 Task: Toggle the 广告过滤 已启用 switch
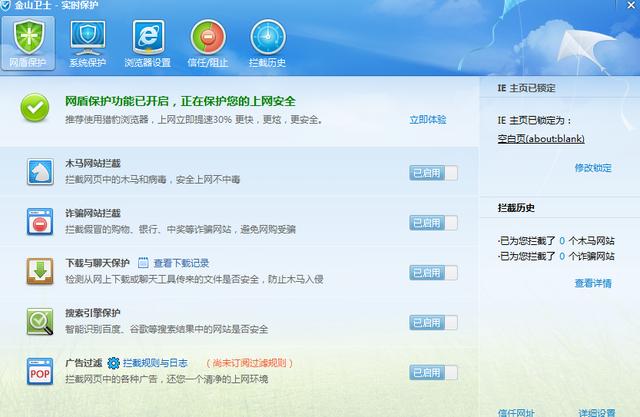(x=433, y=373)
